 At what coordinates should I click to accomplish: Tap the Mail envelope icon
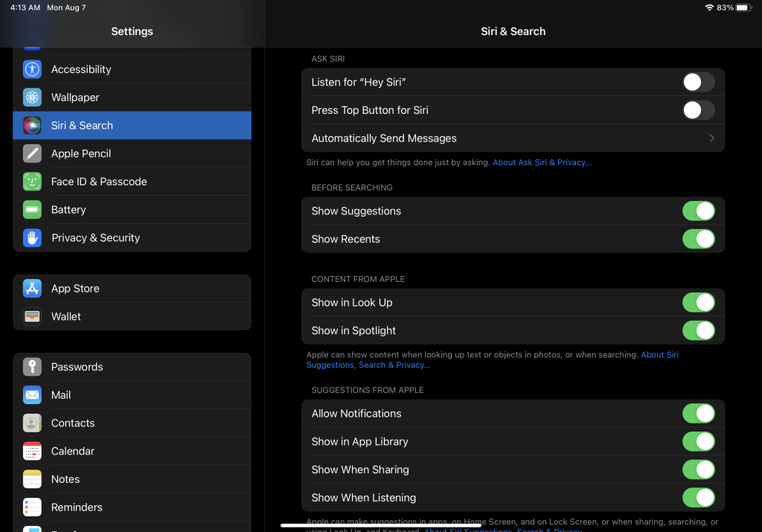coord(32,395)
